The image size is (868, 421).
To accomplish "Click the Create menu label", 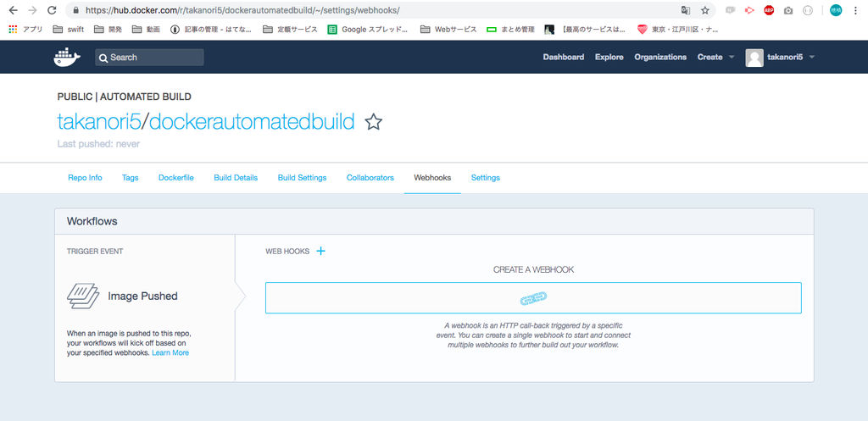I will point(709,57).
